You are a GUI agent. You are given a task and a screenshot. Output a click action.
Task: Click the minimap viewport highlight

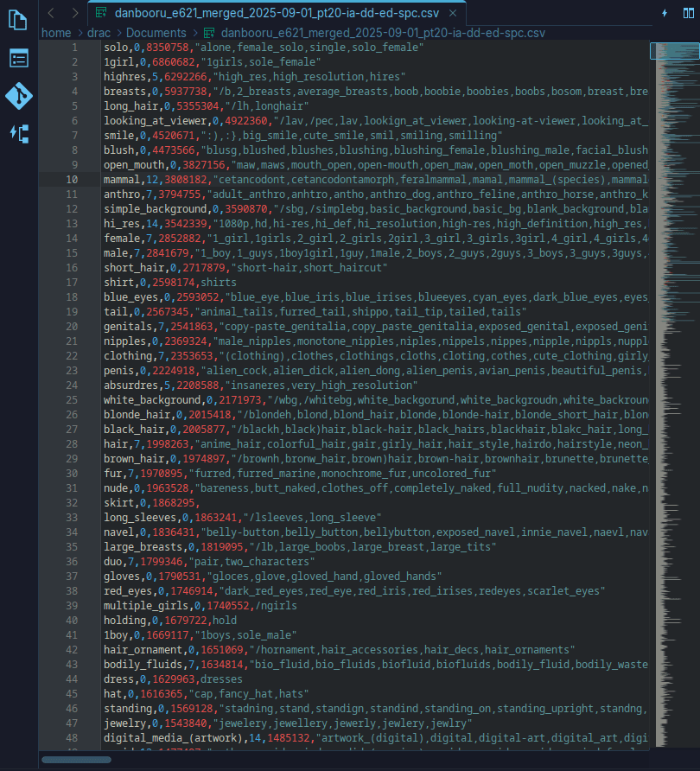(675, 51)
